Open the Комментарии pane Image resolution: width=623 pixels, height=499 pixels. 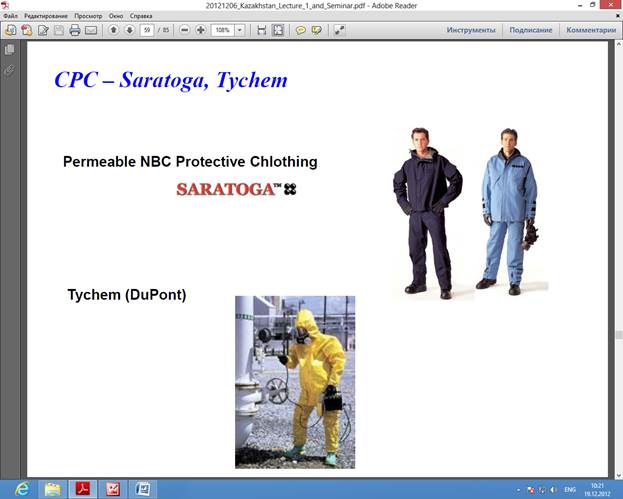click(590, 30)
